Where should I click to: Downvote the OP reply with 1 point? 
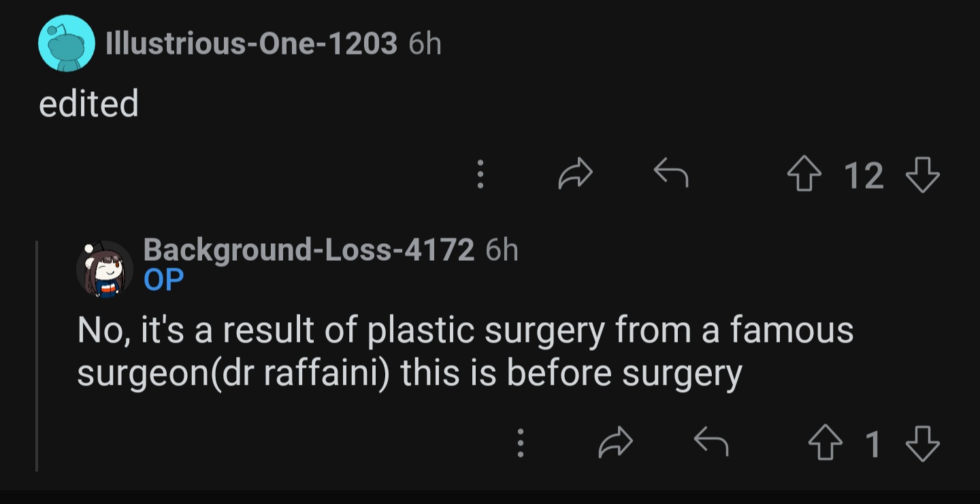(x=923, y=443)
